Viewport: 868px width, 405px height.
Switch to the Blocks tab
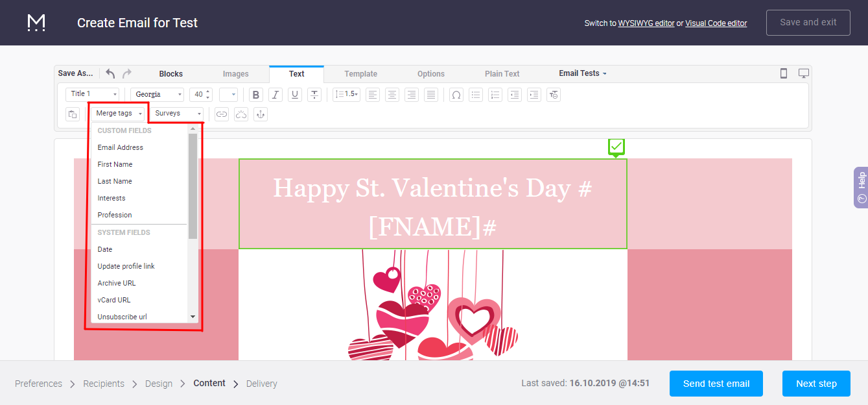[170, 74]
